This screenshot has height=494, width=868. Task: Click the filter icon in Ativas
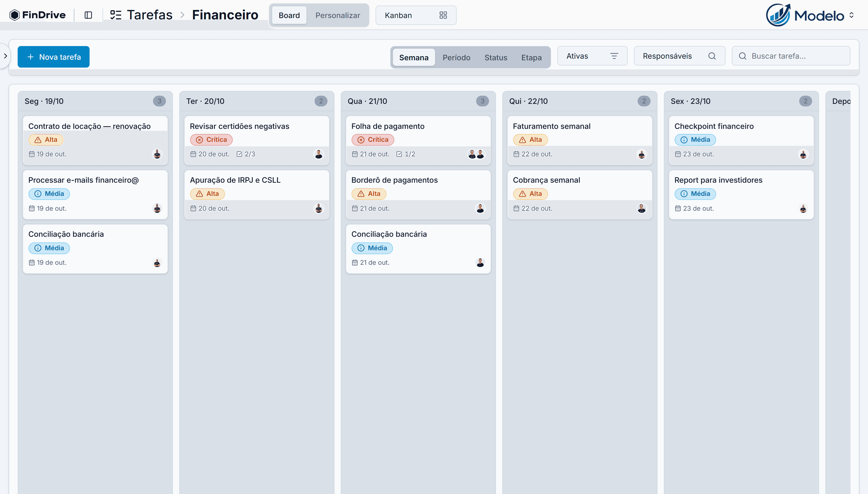pos(614,56)
